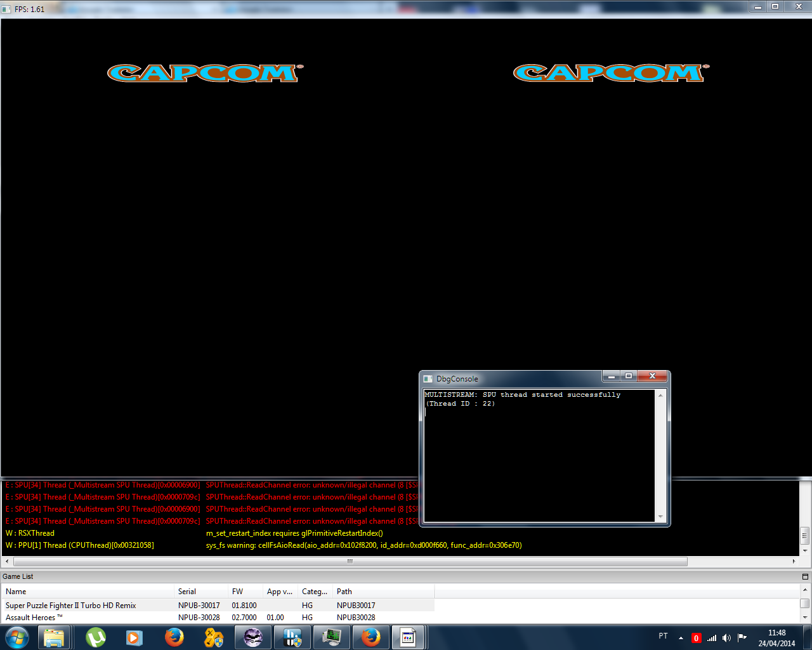
Task: Click the network signal tray icon
Action: tap(712, 638)
